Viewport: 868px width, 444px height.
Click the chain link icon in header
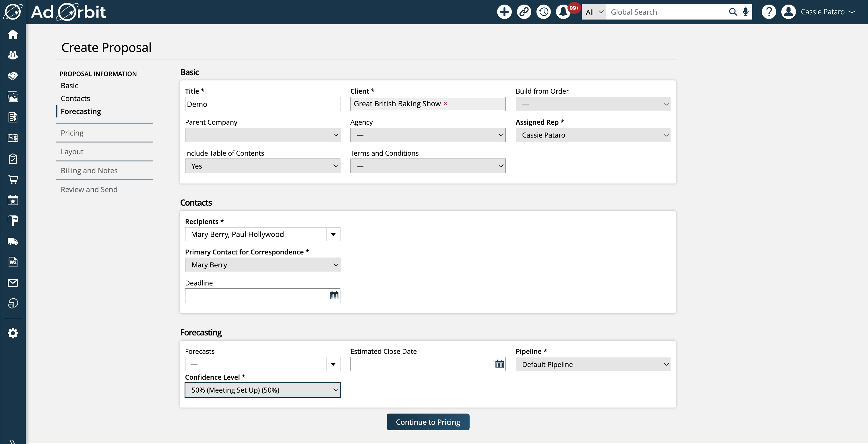[524, 12]
